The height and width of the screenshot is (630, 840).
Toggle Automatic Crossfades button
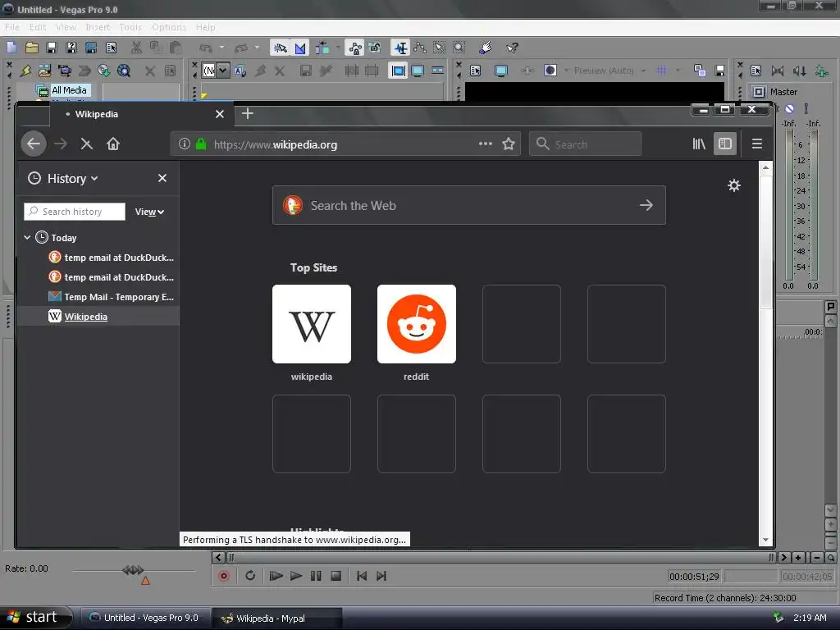pos(300,48)
